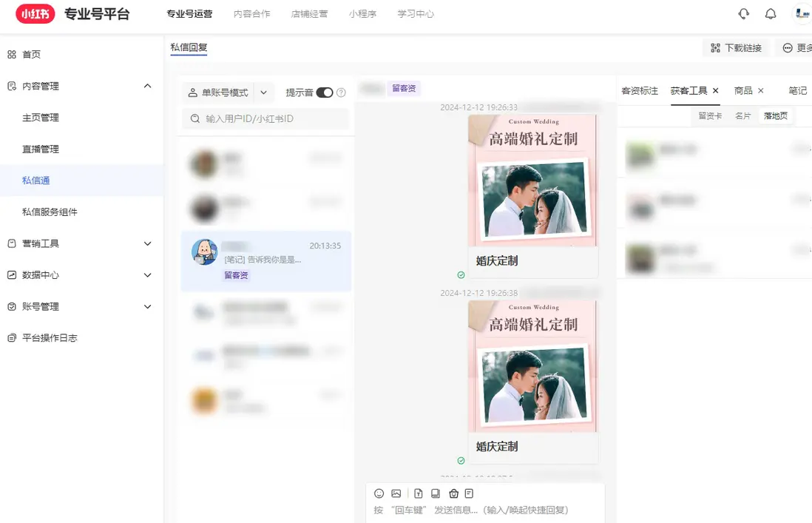
Task: Click the 数据中心 chart icon
Action: tap(12, 275)
